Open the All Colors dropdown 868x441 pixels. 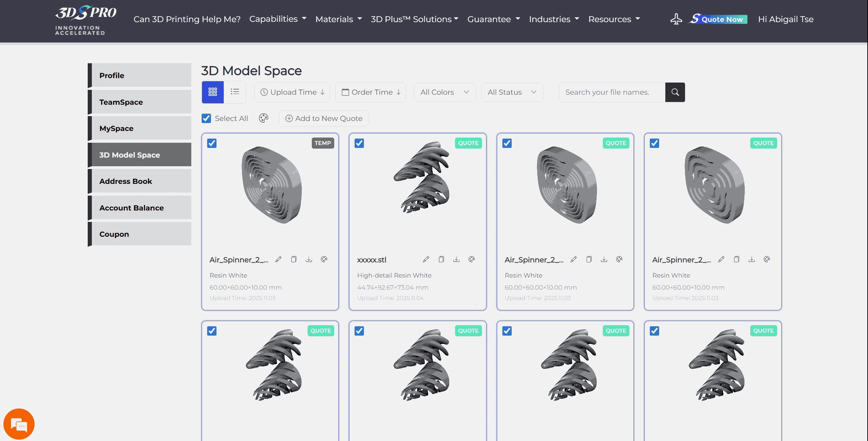click(444, 92)
